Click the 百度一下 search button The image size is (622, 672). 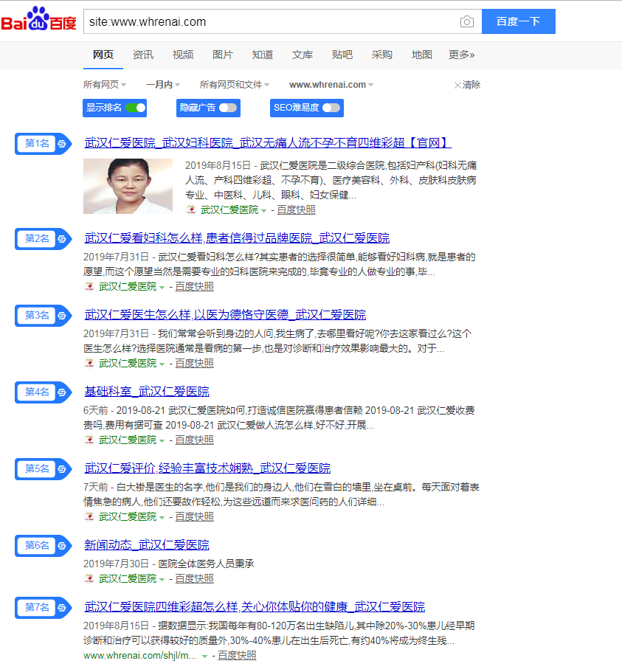[518, 21]
